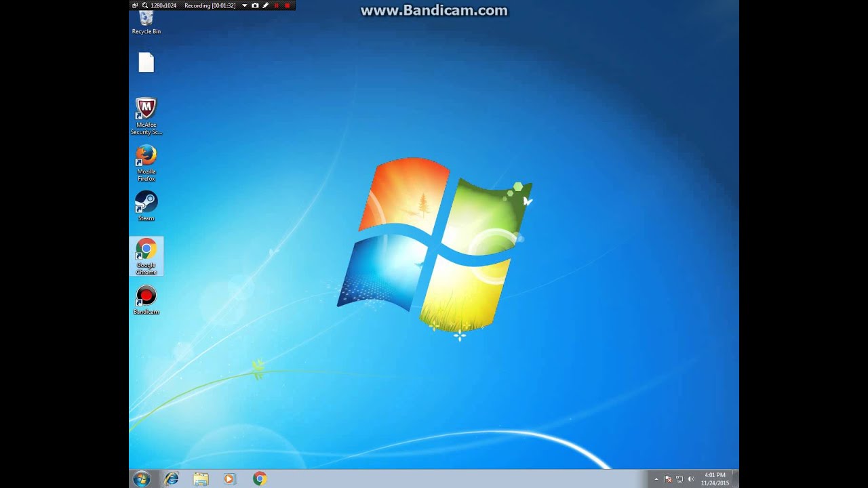The width and height of the screenshot is (868, 488).
Task: Select the Bandicam desktop shortcut
Action: 146,300
